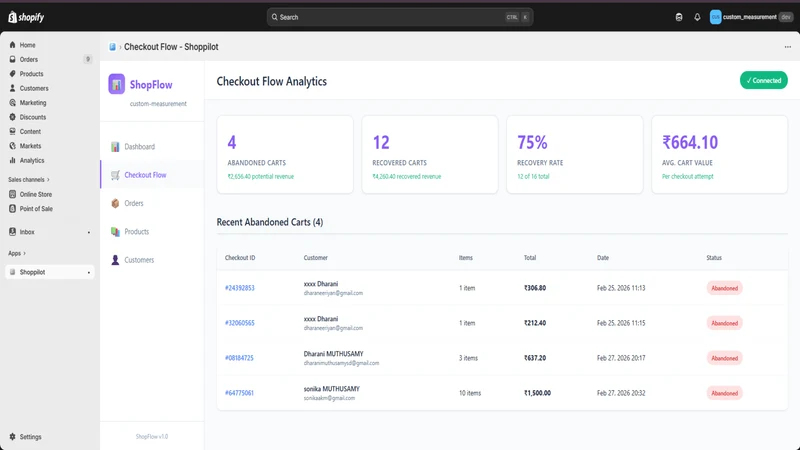800x450 pixels.
Task: Open the Sidekick assistant icon in top bar
Action: (x=679, y=17)
